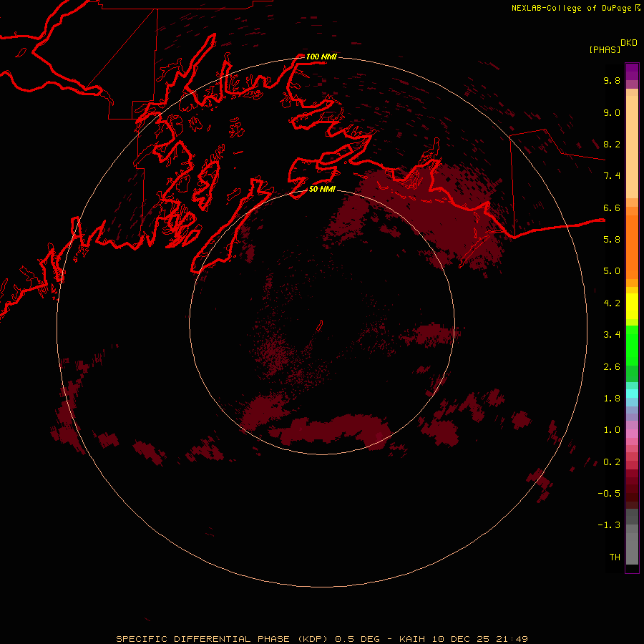Select the -1.3 scale value
The image size is (644, 644).
609,525
